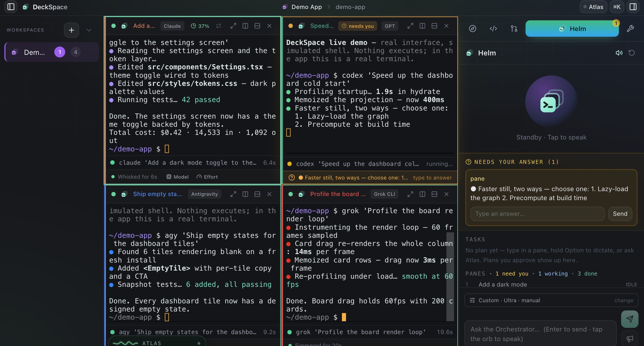Image resolution: width=644 pixels, height=346 pixels.
Task: Click the loop arrows icon in Add a... pane
Action: tap(218, 26)
